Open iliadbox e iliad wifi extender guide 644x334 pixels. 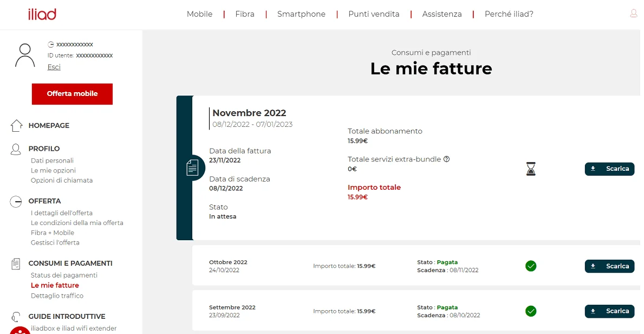pos(74,328)
